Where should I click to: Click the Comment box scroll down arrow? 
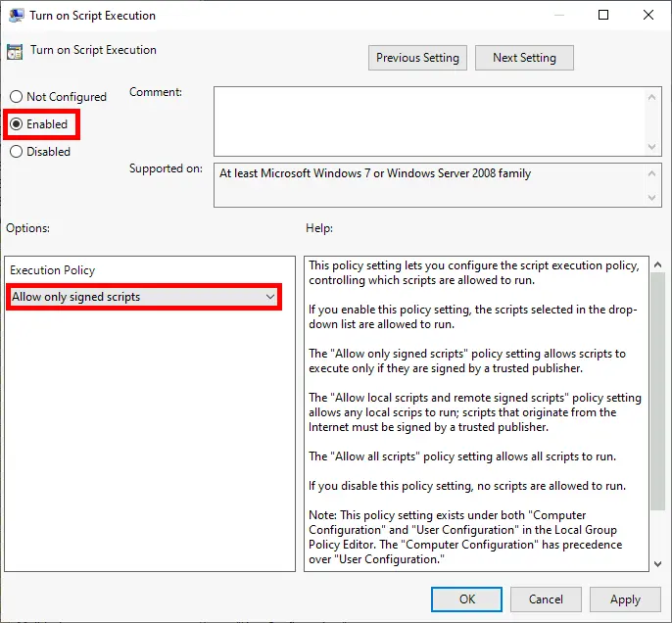tap(651, 147)
